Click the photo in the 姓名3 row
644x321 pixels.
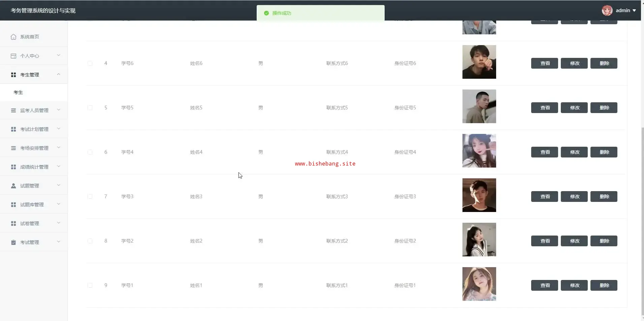point(479,195)
